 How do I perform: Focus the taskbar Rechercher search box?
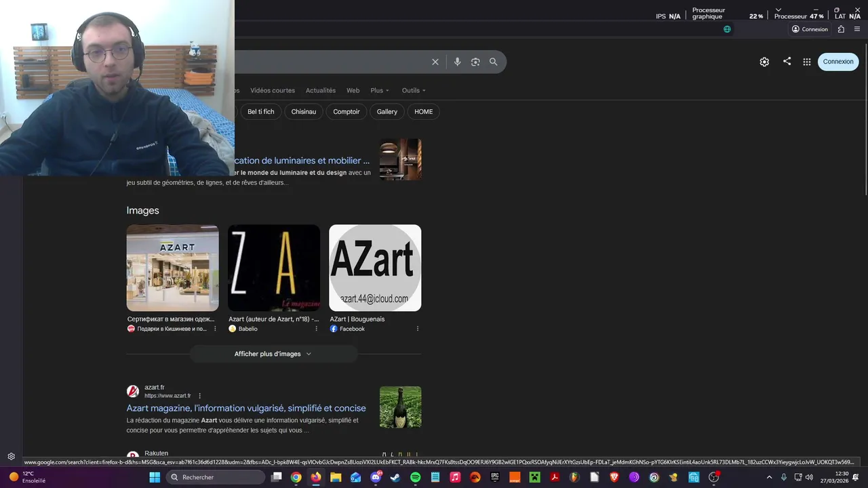216,477
